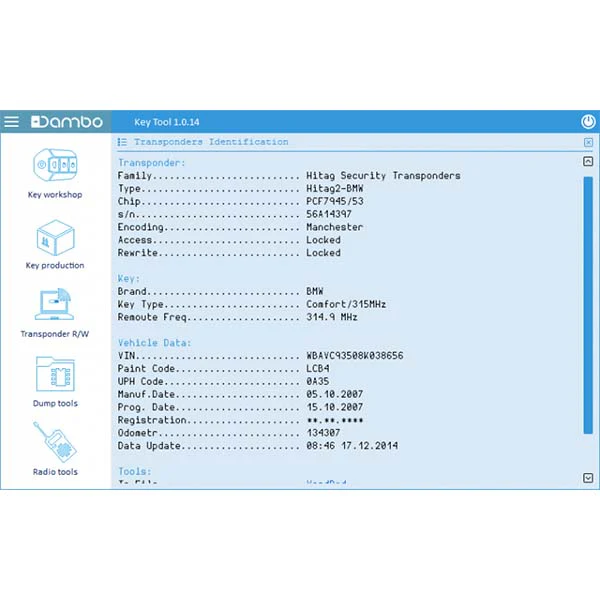This screenshot has width=600, height=600.
Task: Select the Key production label
Action: tap(55, 265)
